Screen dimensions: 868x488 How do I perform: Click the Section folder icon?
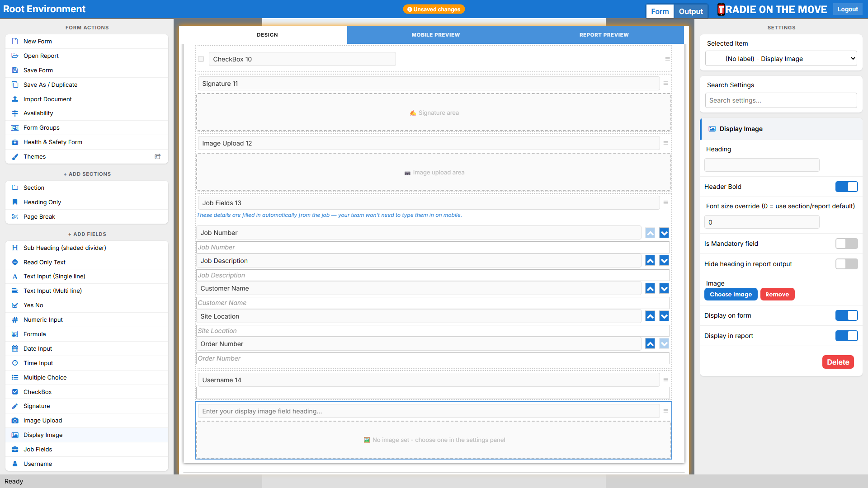coord(15,188)
